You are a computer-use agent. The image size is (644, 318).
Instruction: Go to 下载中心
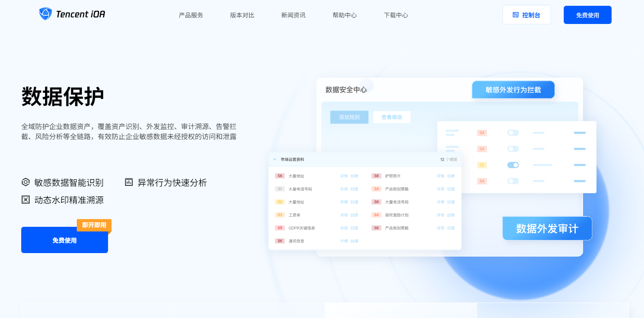pos(396,15)
